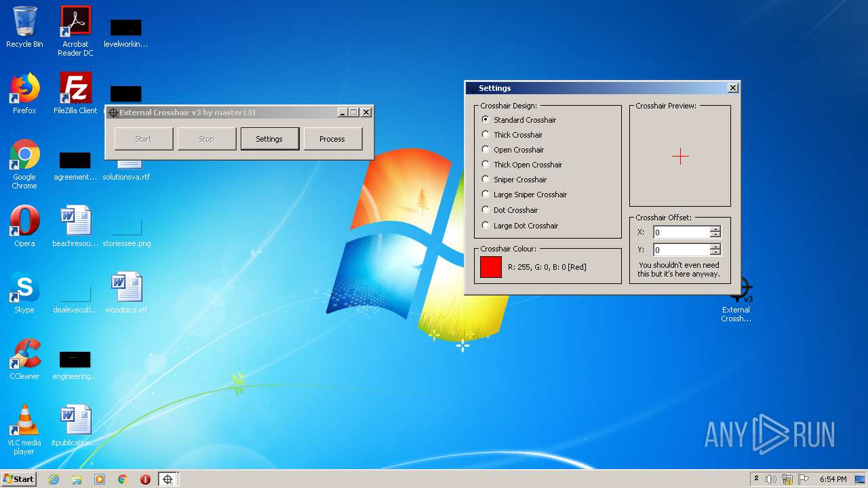
Task: Decrease the X offset with down arrow
Action: pyautogui.click(x=715, y=235)
